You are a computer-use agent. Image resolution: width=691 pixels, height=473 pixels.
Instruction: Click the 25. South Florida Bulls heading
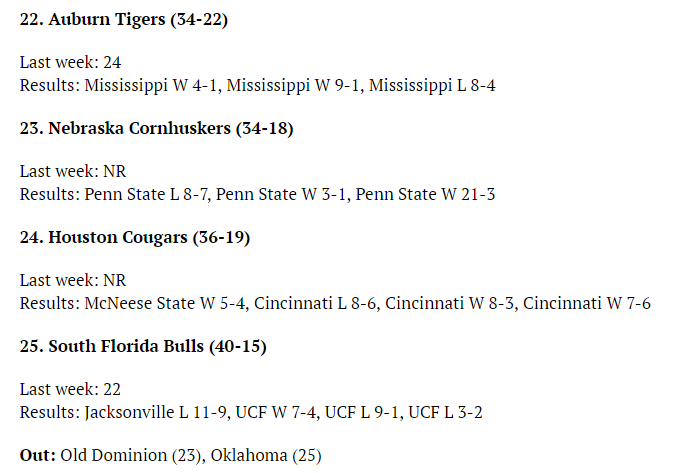coord(143,346)
